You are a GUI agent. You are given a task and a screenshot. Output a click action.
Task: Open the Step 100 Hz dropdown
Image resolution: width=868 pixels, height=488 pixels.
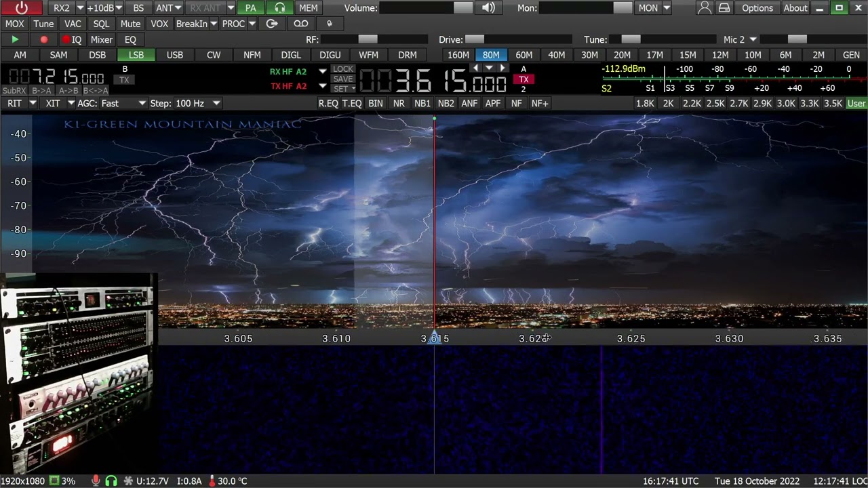coord(197,103)
